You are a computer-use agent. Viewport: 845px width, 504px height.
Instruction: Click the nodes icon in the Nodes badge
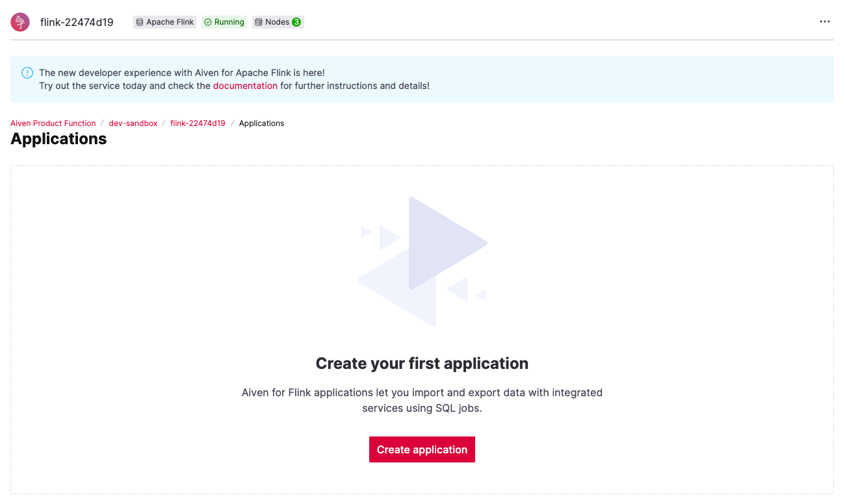point(259,21)
